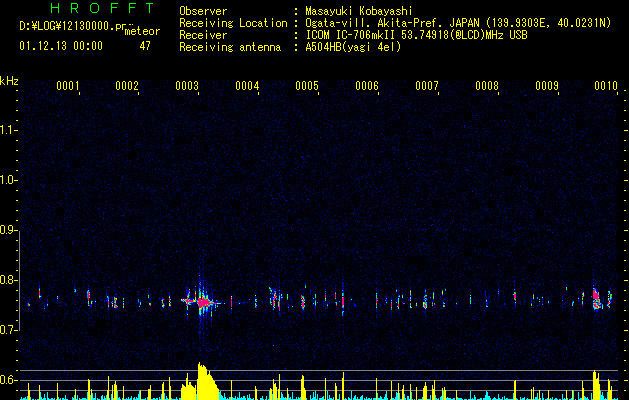The height and width of the screenshot is (400, 629).
Task: Click the 'Receiving Location' label
Action: [x=233, y=23]
